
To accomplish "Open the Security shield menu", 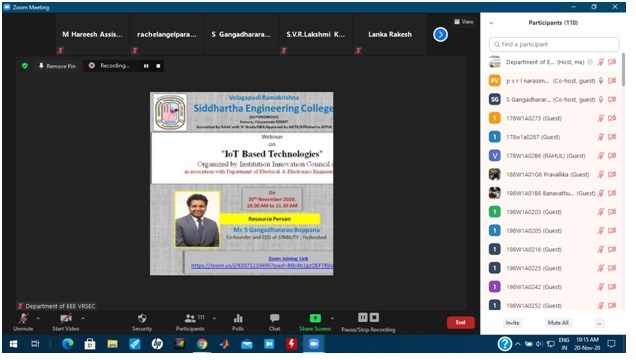I will click(142, 322).
